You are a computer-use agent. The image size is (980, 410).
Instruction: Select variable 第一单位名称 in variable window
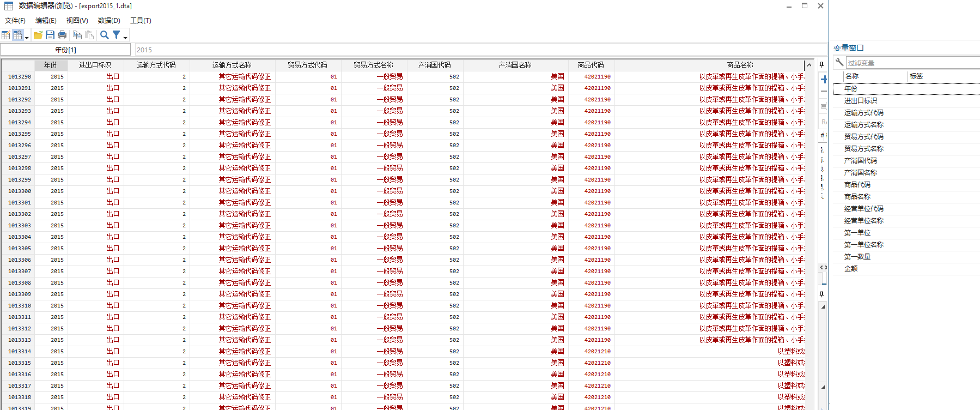pyautogui.click(x=906, y=244)
